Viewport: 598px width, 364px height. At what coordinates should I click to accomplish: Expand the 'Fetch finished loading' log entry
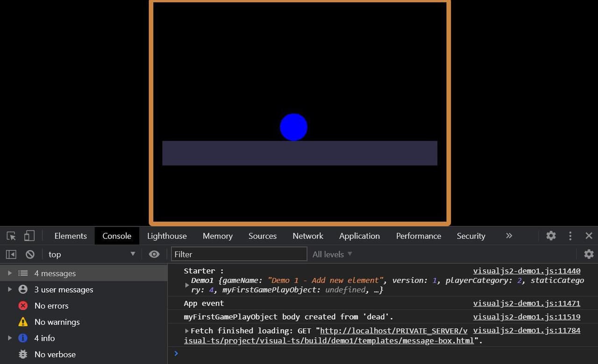187,331
